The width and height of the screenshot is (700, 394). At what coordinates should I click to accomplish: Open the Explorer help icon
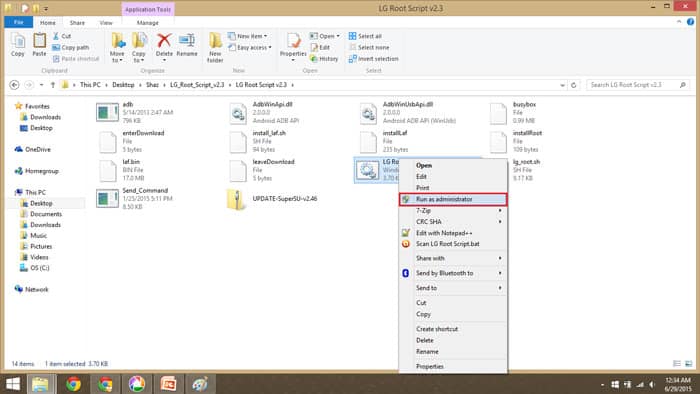(691, 21)
